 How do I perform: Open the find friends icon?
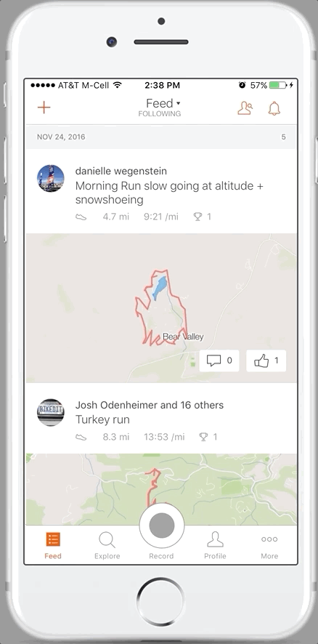click(245, 108)
